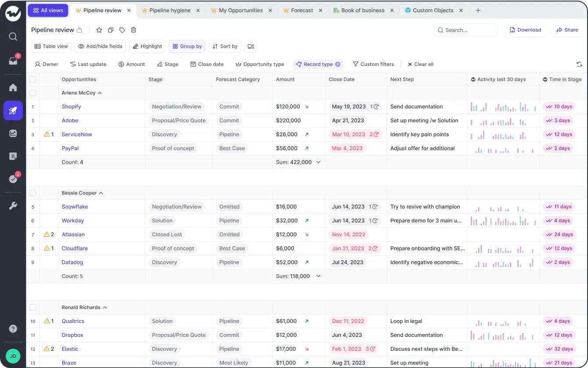Switch to the Book of business tab

tap(363, 11)
